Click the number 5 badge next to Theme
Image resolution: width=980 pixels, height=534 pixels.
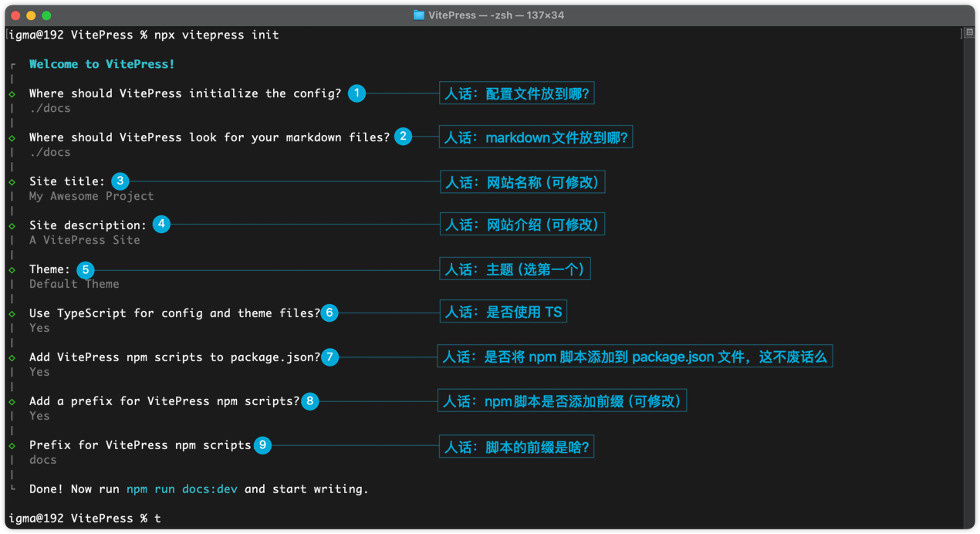coord(86,270)
